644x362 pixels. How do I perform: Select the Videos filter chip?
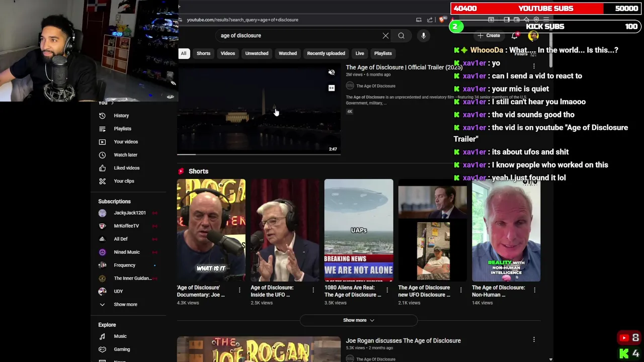(x=227, y=53)
